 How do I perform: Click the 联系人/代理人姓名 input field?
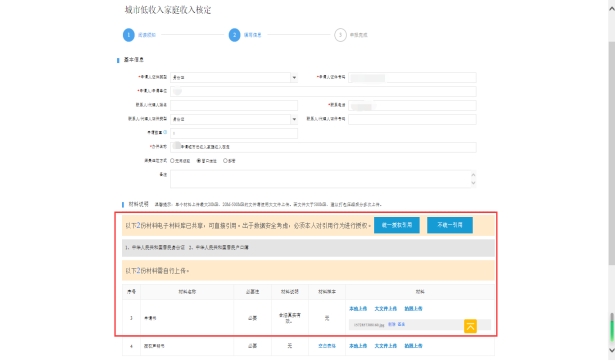coord(234,105)
